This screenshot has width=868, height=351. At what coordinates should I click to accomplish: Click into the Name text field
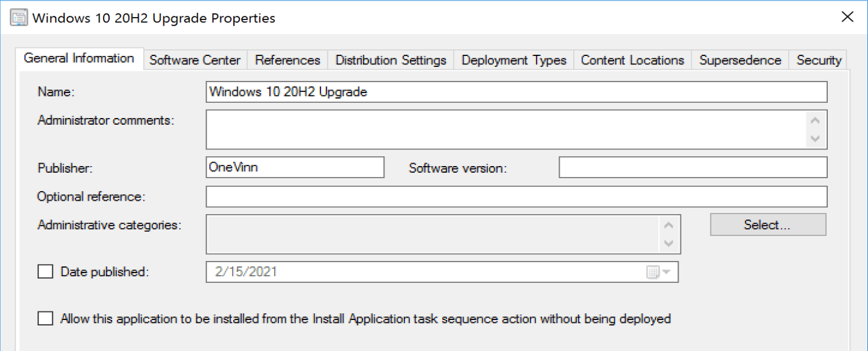point(516,92)
